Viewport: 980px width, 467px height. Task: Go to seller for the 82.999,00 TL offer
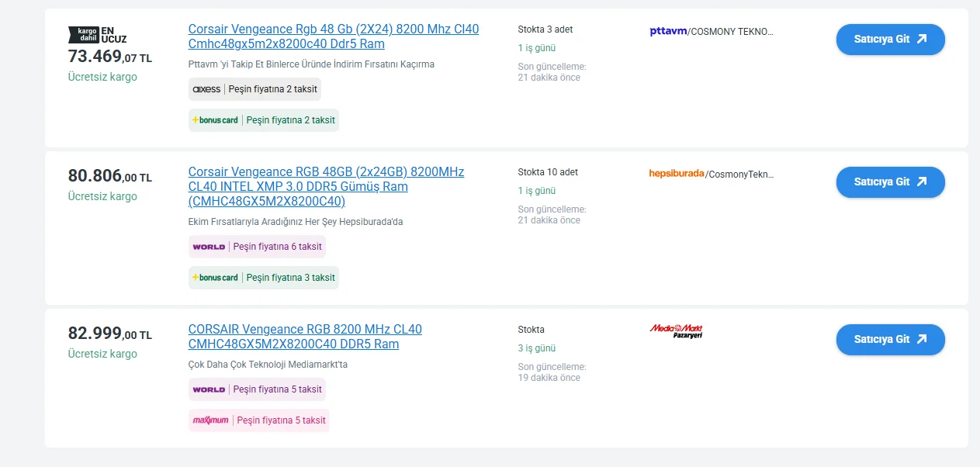[x=890, y=340]
